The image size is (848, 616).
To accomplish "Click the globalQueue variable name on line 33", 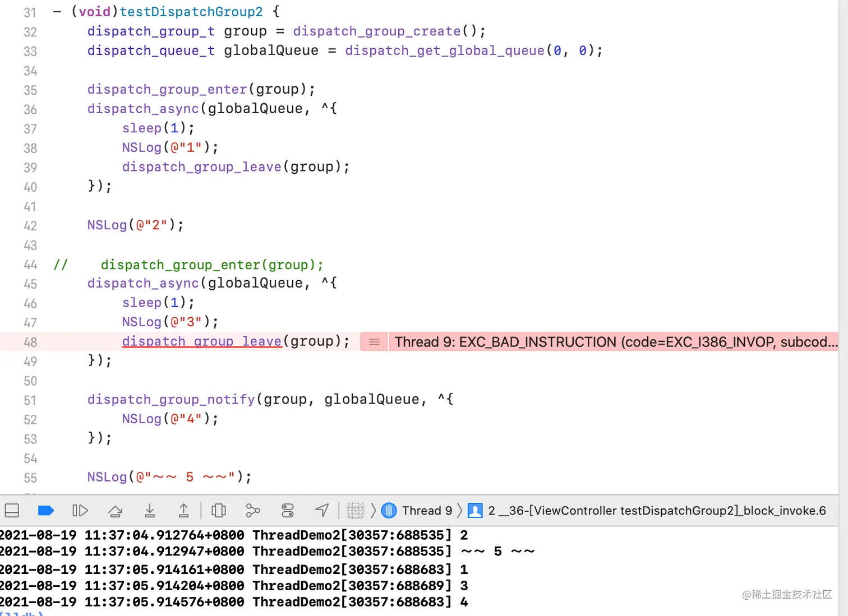I will pos(271,51).
